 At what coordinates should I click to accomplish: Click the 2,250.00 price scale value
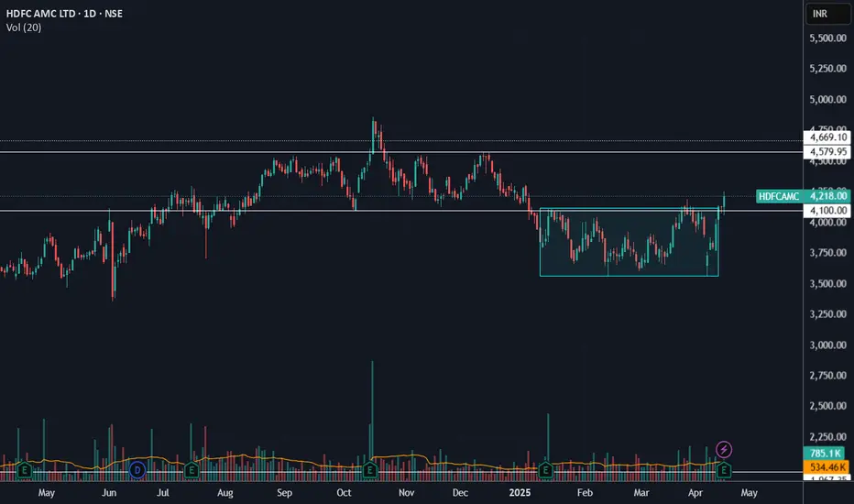[x=827, y=437]
